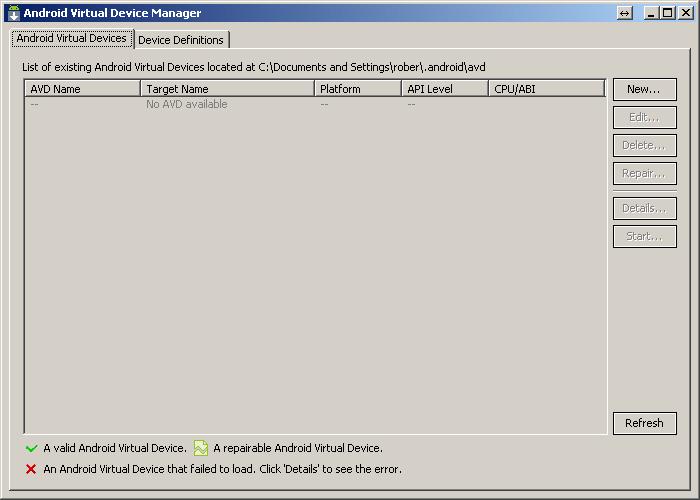Screen dimensions: 700x500
Task: Select the Android Virtual Devices tab
Action: [72, 38]
